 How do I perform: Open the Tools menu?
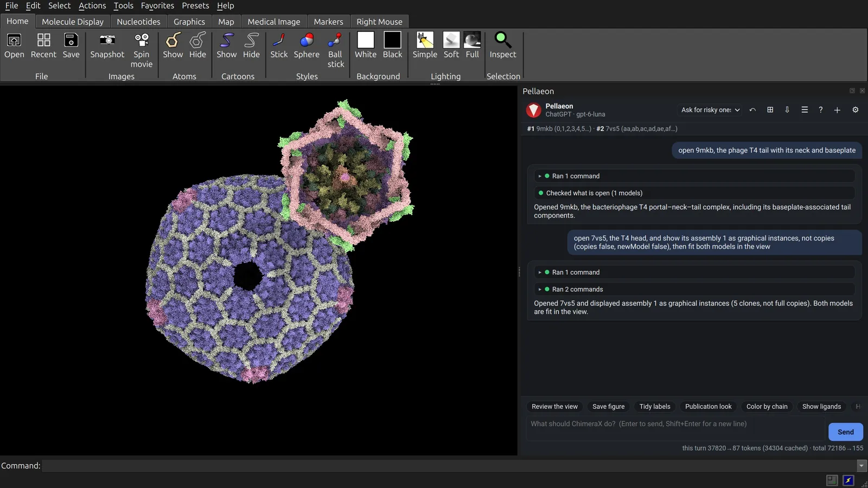click(123, 5)
